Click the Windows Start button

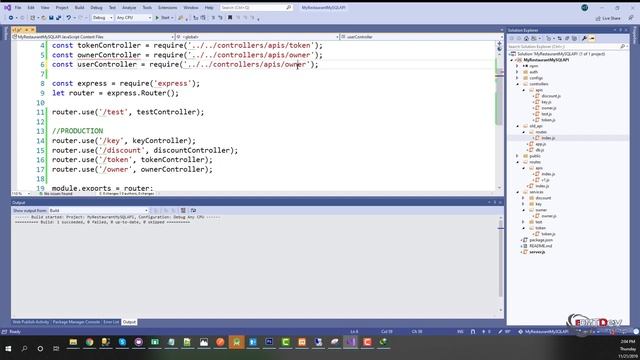tap(8, 349)
